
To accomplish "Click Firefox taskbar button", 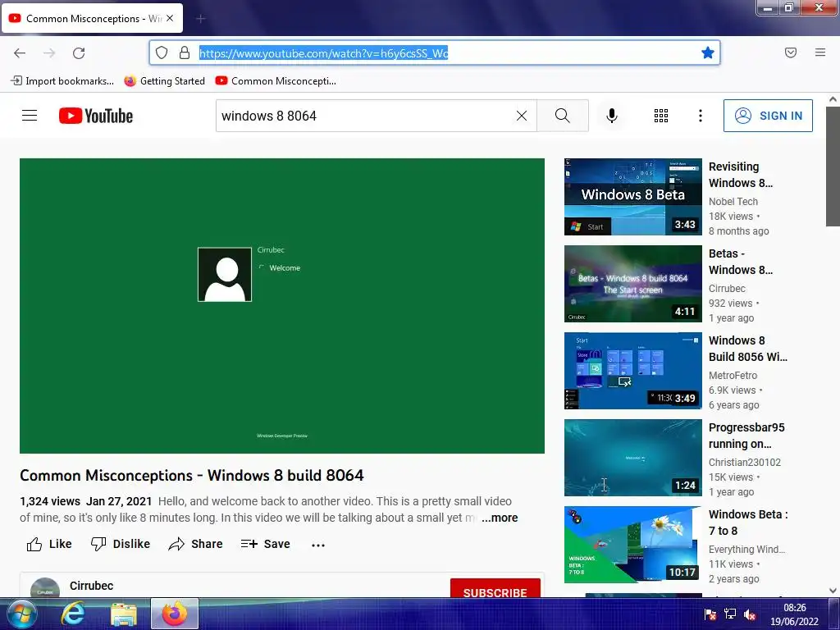I will point(175,614).
